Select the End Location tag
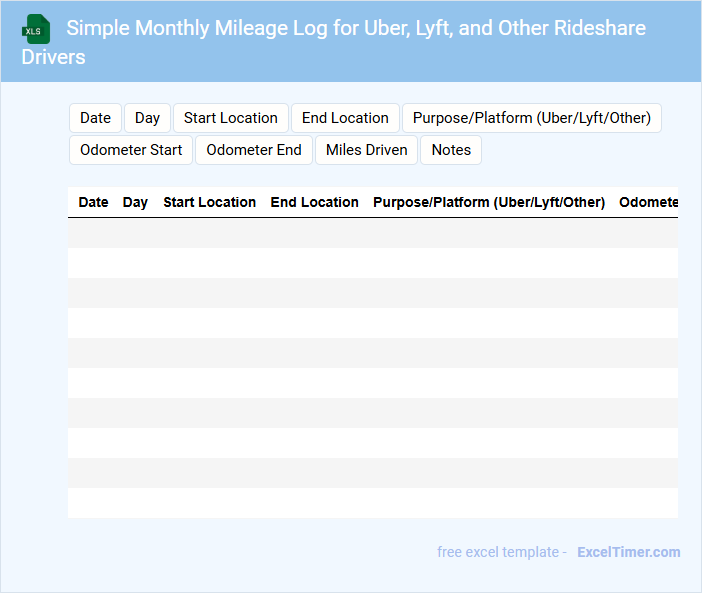The image size is (702, 593). click(345, 118)
